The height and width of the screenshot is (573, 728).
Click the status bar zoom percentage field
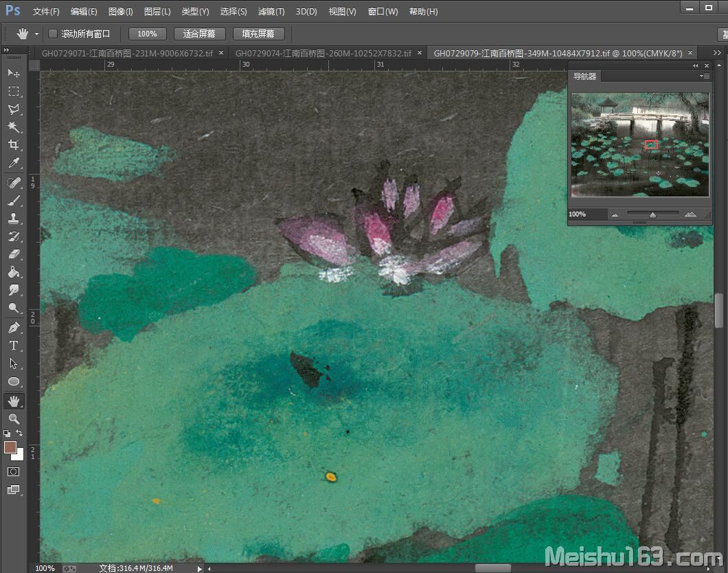[x=45, y=568]
